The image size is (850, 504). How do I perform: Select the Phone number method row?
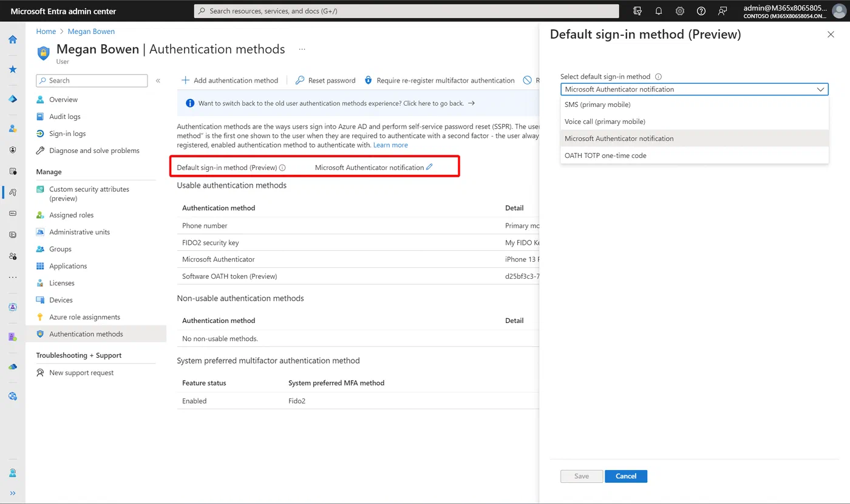358,225
